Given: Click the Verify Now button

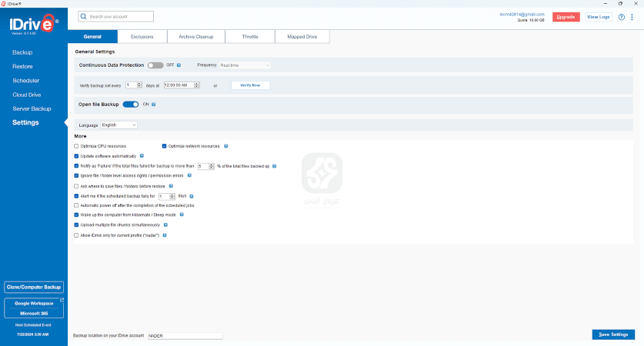Looking at the screenshot, I should tap(250, 85).
